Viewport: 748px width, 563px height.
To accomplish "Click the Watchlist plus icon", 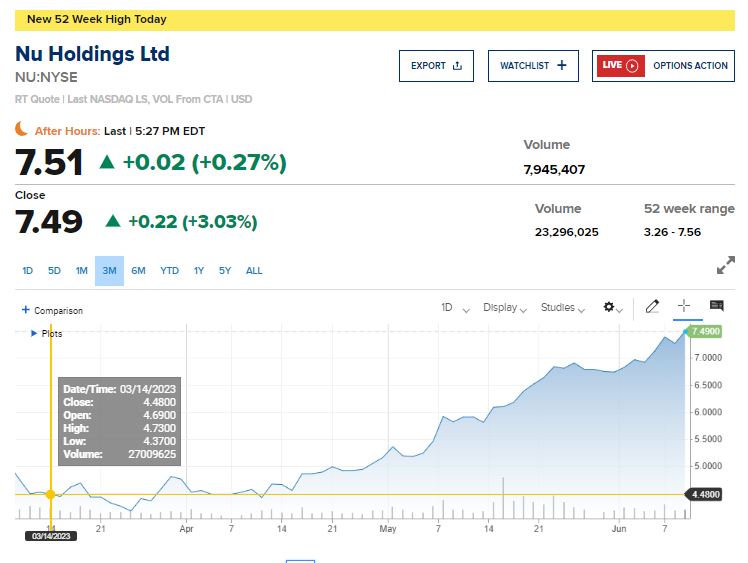I will coord(562,65).
